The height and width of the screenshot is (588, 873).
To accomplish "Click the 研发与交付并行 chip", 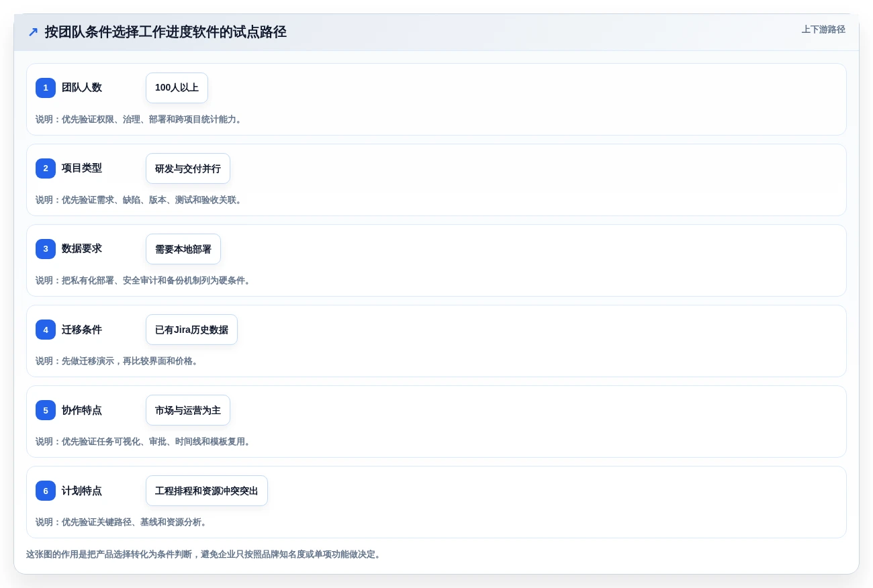I will pyautogui.click(x=188, y=168).
